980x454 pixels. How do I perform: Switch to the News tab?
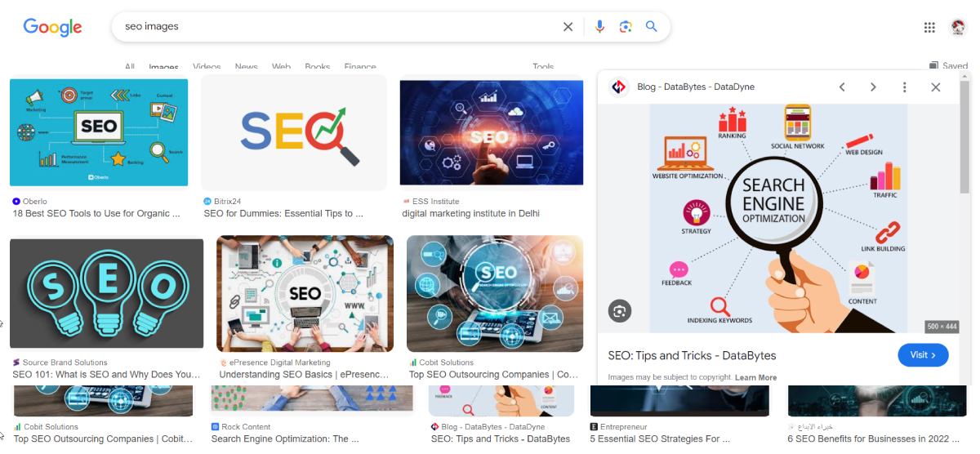coord(246,67)
